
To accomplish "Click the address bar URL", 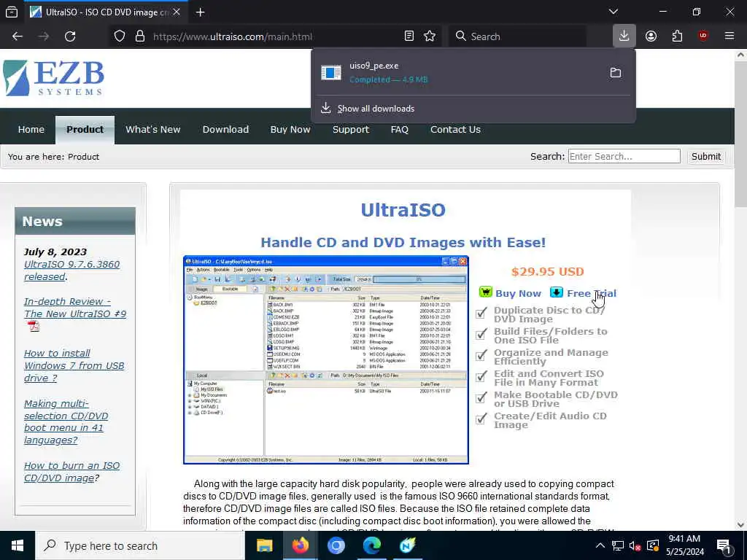I will coord(233,36).
